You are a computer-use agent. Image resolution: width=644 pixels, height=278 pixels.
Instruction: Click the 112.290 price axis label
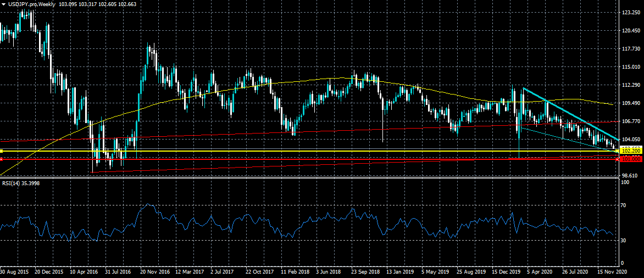tap(629, 85)
